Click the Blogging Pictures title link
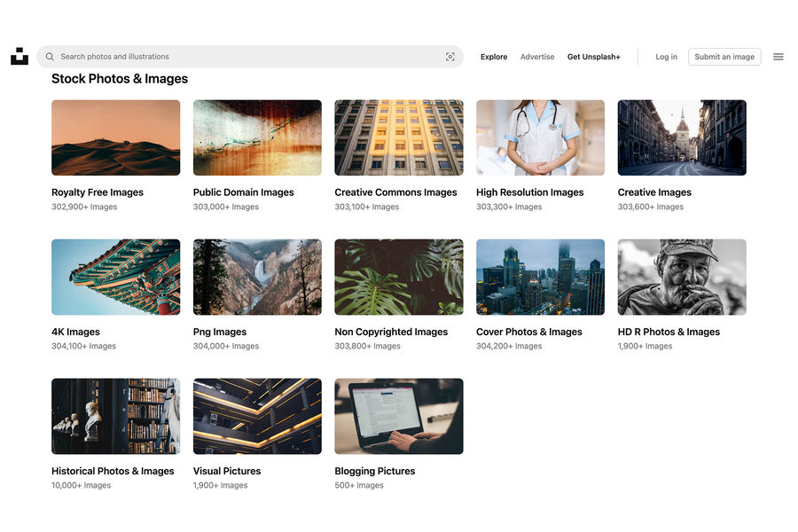 click(374, 472)
